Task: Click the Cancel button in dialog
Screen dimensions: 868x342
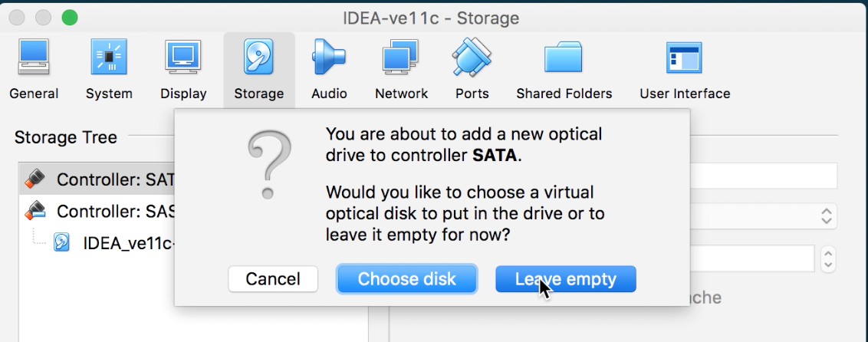Action: 273,279
